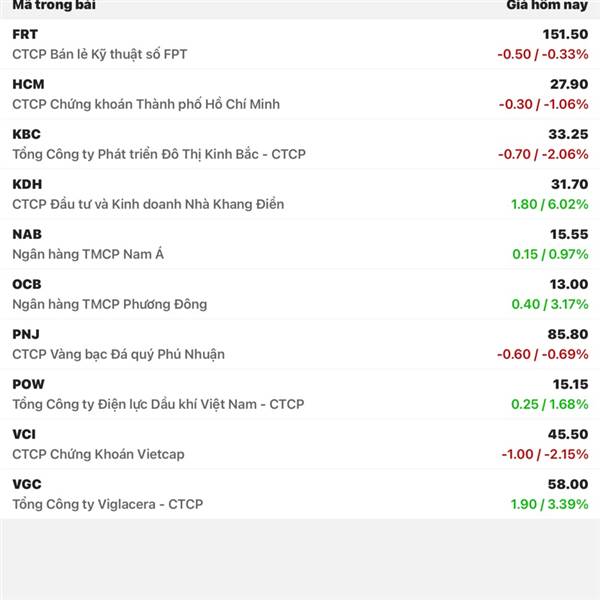Select CTCP Chứng khoán Thành phố Hồ Chí Minh
This screenshot has width=600, height=600.
tap(146, 104)
